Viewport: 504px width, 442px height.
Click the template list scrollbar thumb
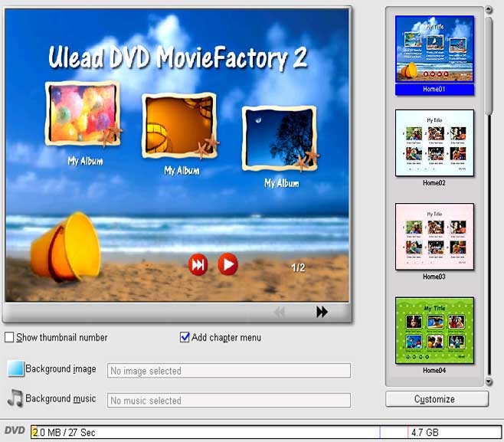click(x=489, y=66)
